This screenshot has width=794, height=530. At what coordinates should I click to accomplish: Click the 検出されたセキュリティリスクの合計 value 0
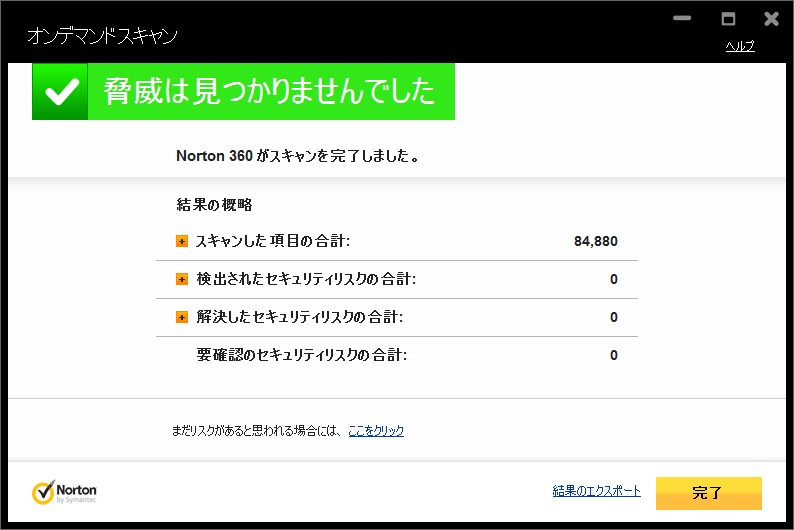(614, 279)
